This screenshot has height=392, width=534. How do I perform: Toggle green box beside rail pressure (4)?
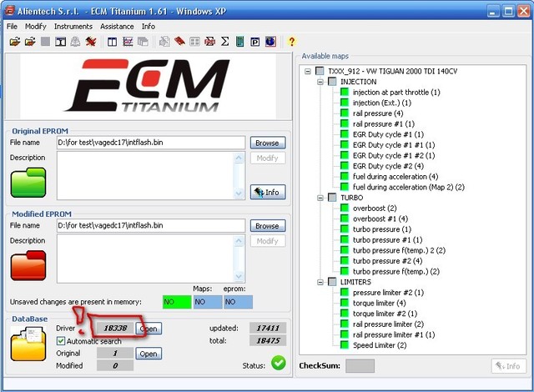(345, 113)
